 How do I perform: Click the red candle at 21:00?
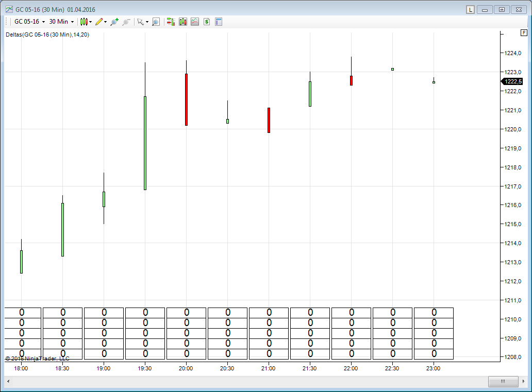click(x=269, y=120)
